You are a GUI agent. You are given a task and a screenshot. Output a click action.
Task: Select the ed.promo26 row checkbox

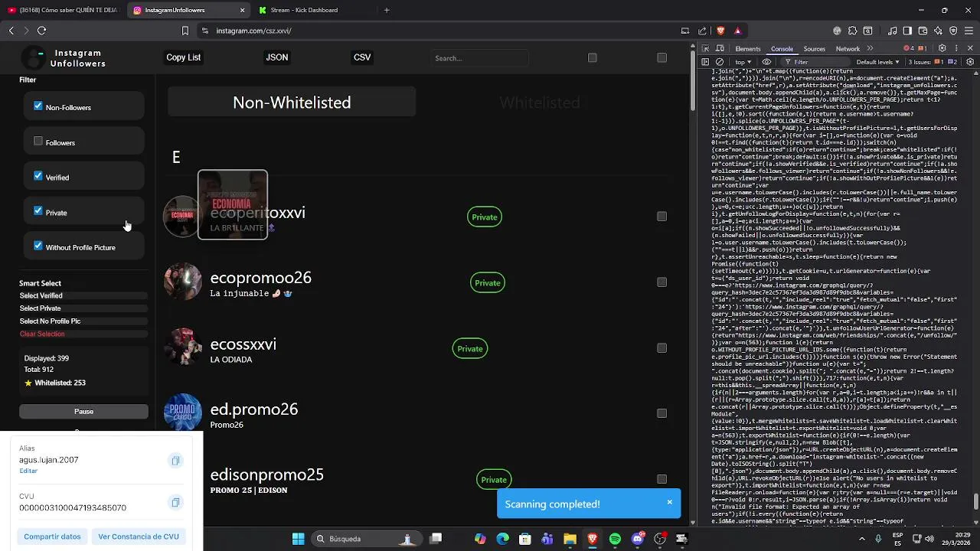pos(661,413)
